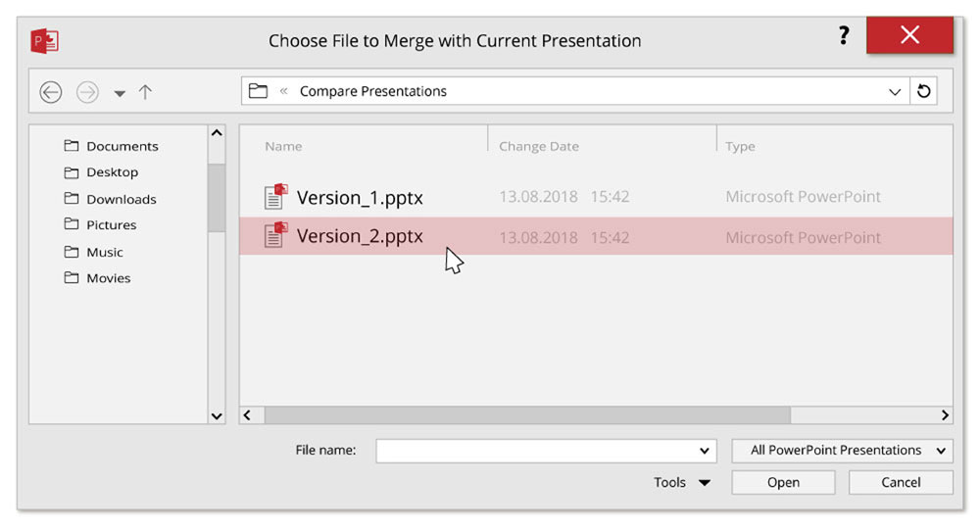
Task: Click the Version_1.pptx file icon
Action: [275, 196]
